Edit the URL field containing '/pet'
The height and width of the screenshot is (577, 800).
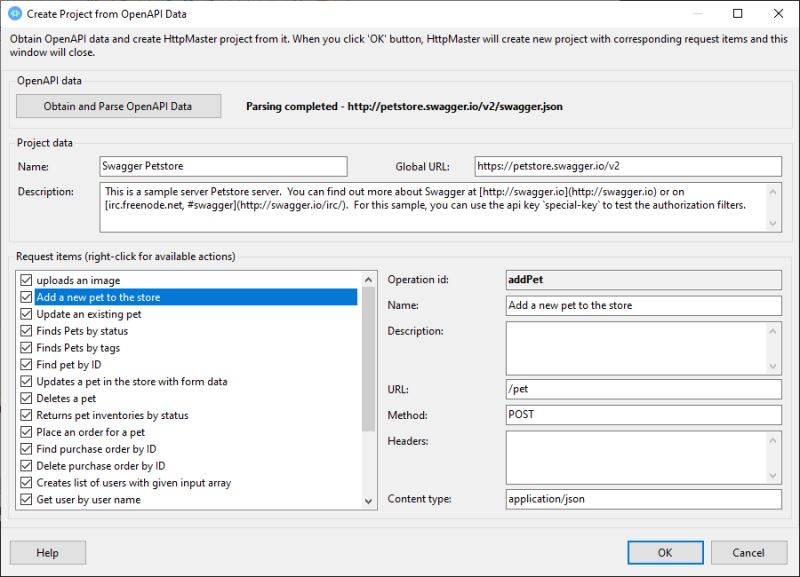pyautogui.click(x=644, y=389)
